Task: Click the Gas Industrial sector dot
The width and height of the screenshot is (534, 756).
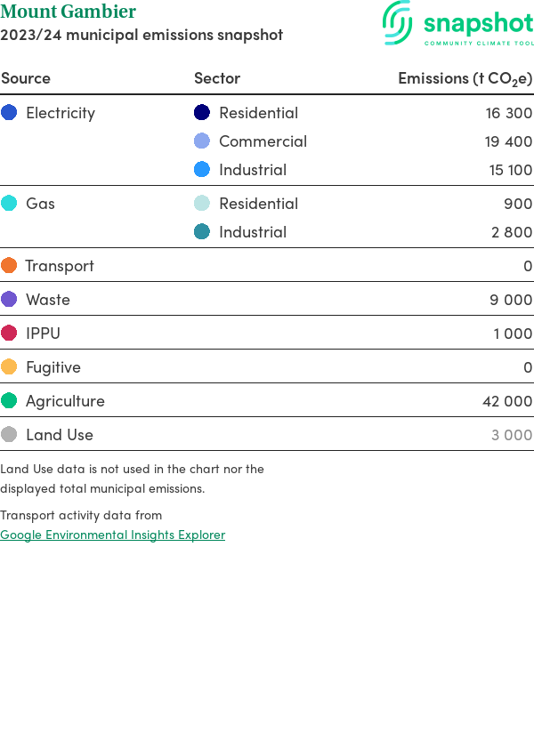Action: click(202, 232)
